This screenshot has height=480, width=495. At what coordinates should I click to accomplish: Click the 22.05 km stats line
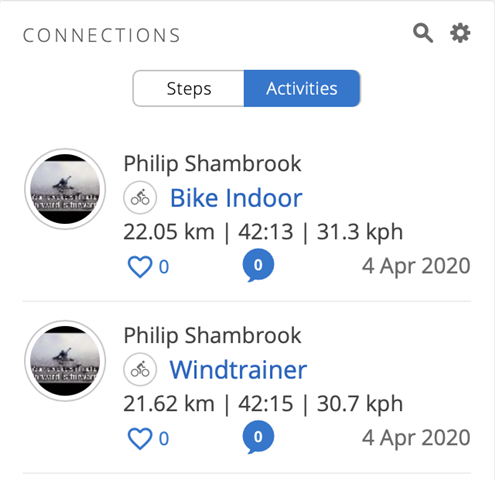[263, 232]
